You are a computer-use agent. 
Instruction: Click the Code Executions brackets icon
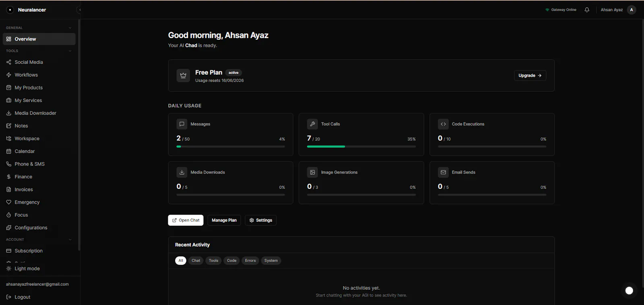tap(443, 124)
